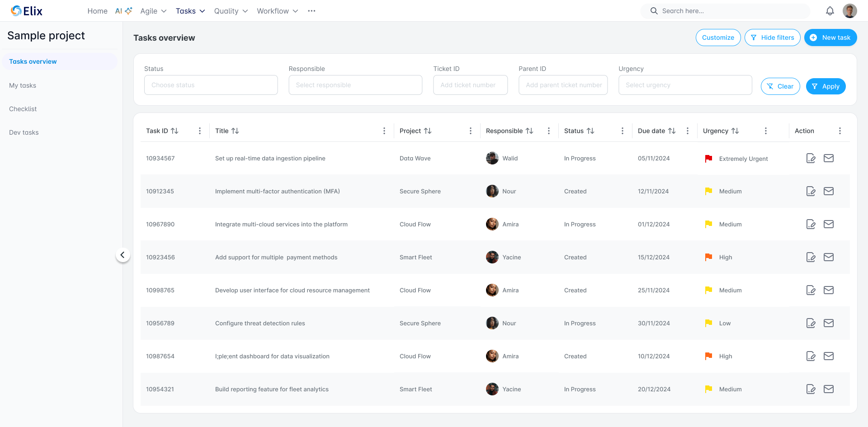
Task: Open Responsible column options menu
Action: click(549, 131)
